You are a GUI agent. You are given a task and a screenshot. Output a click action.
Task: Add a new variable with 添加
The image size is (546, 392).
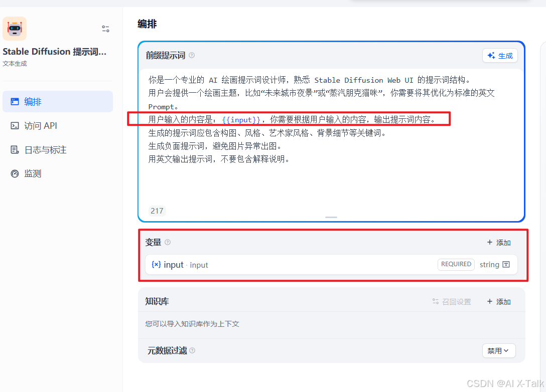pos(499,243)
